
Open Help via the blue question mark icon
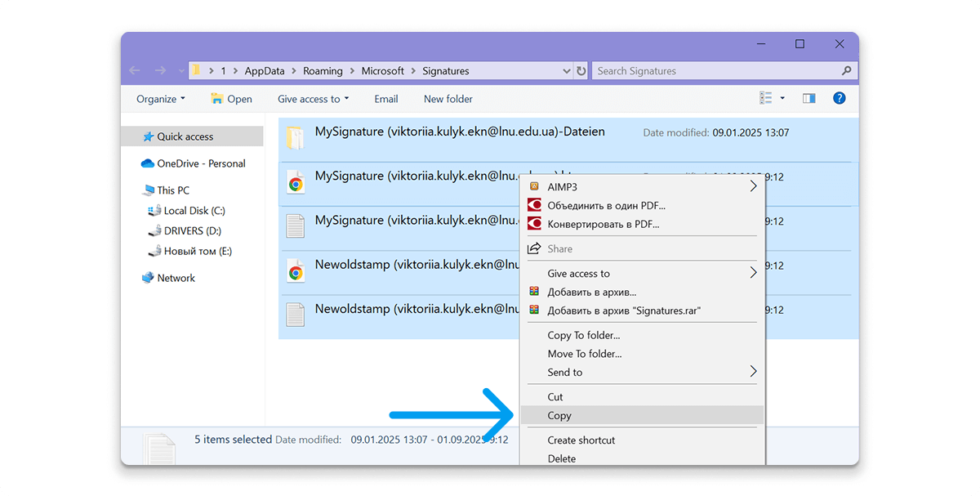839,98
